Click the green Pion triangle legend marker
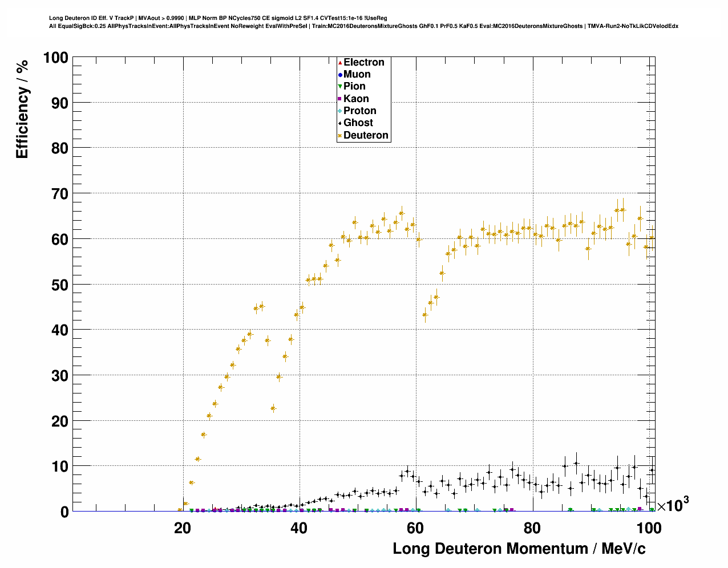 340,87
